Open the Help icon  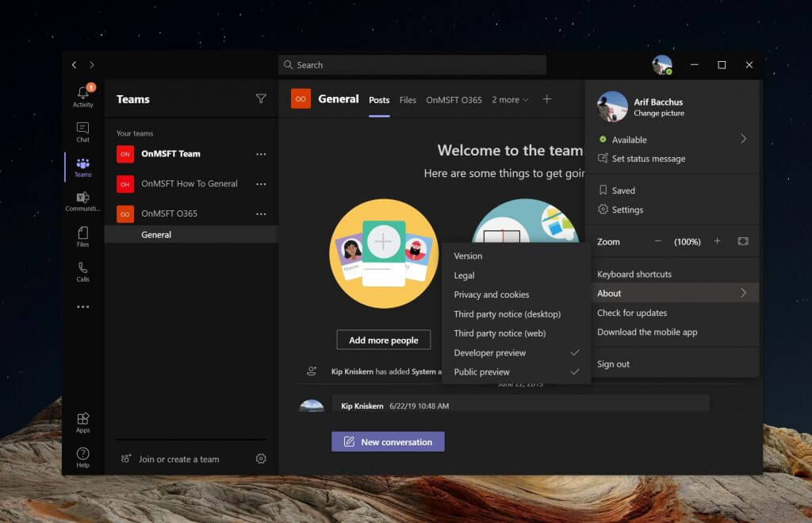click(x=82, y=457)
